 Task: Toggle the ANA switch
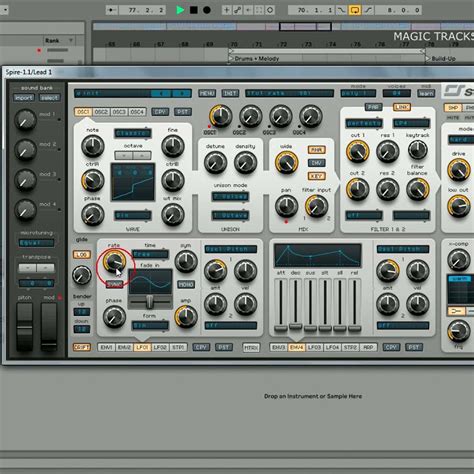click(x=316, y=150)
